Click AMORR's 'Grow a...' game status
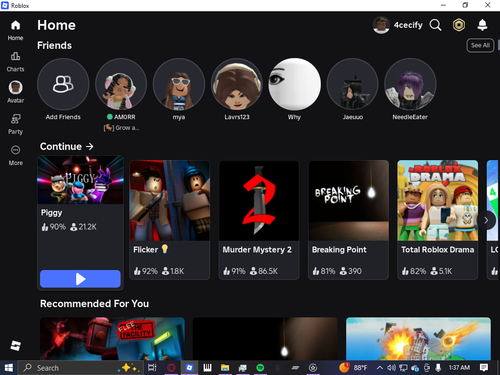The width and height of the screenshot is (500, 375). pos(121,128)
